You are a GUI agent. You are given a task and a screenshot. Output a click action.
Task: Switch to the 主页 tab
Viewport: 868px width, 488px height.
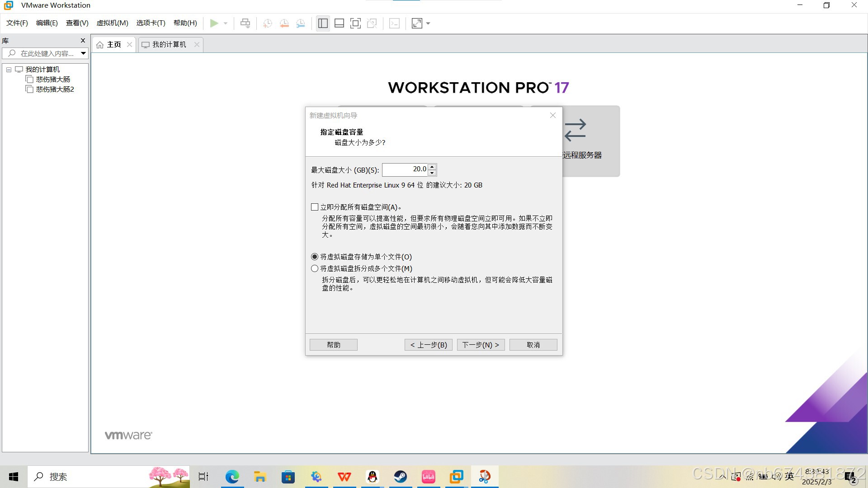[x=113, y=44]
